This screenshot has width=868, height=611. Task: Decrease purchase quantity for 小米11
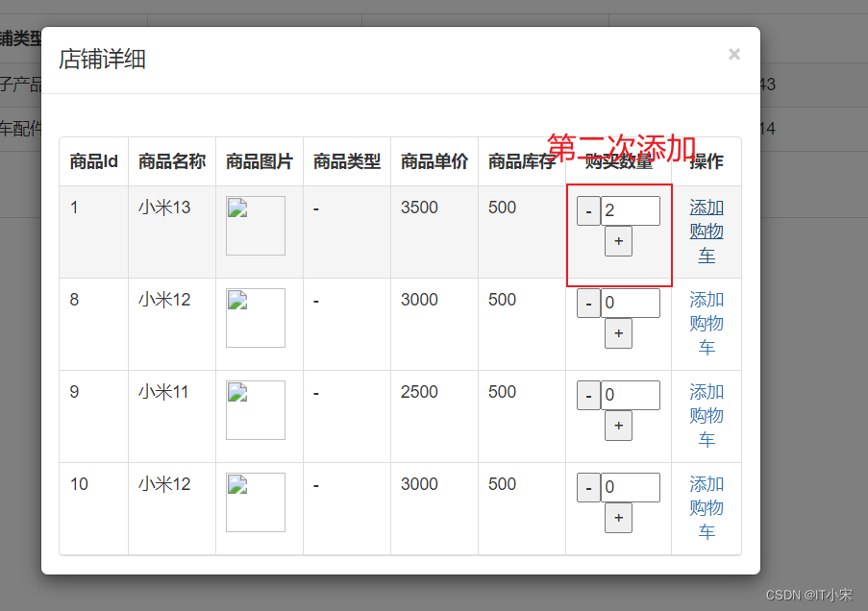point(587,395)
